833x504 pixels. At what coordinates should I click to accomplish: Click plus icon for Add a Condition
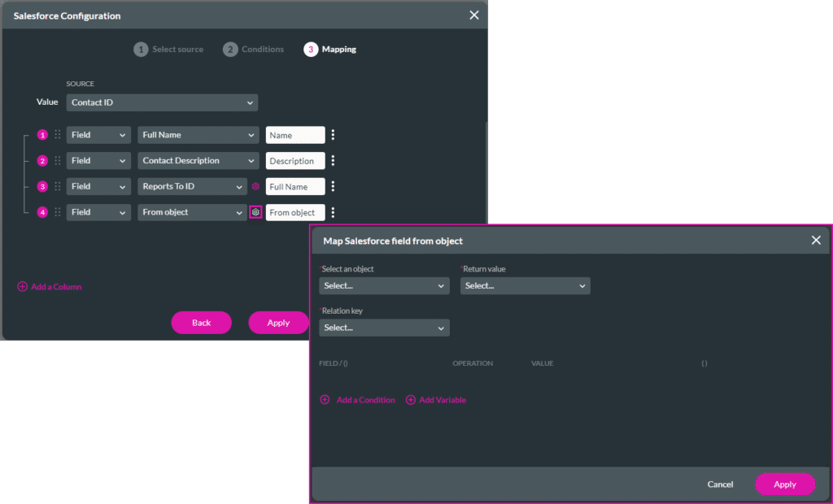point(325,400)
